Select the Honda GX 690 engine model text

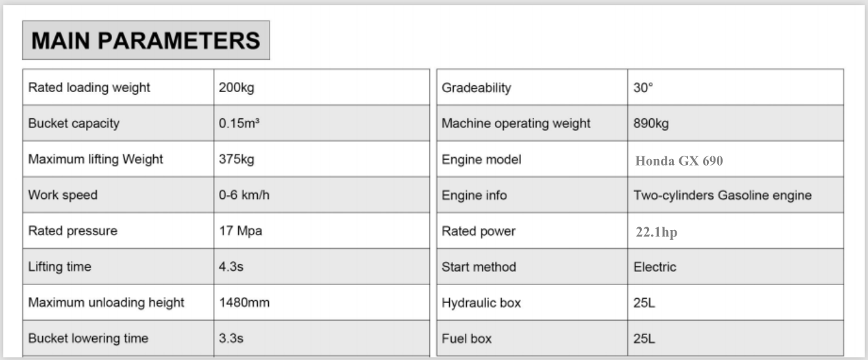679,160
